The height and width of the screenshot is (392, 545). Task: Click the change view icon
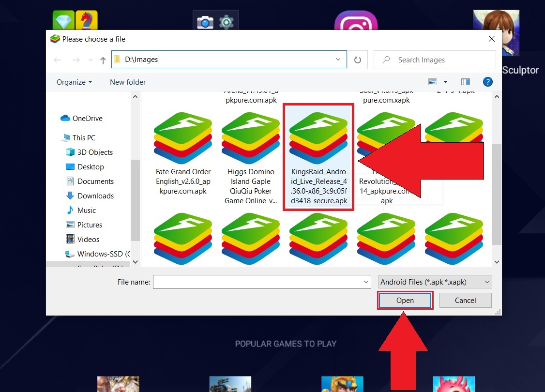pyautogui.click(x=433, y=82)
